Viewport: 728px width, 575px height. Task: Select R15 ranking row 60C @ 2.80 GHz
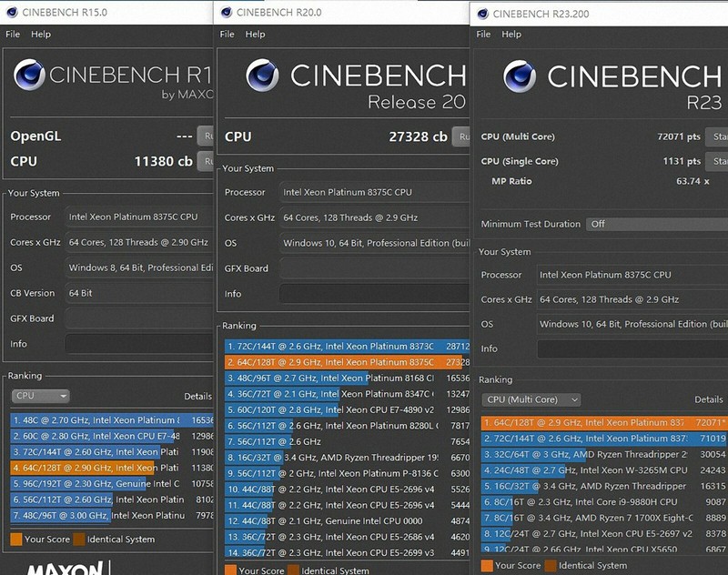point(111,436)
